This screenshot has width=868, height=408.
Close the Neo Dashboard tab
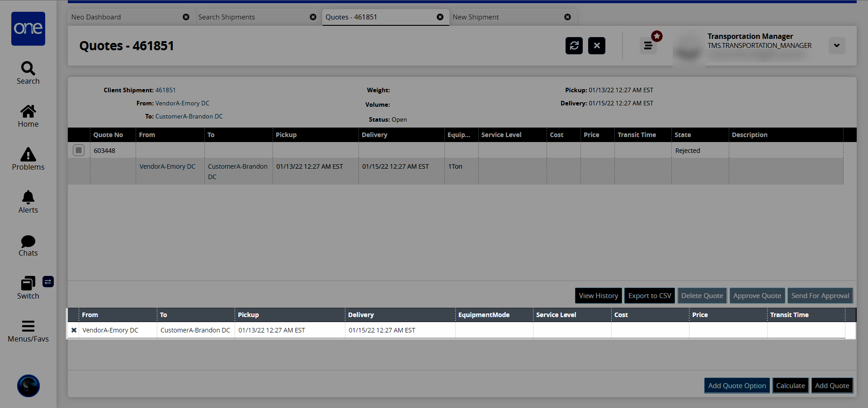tap(186, 17)
